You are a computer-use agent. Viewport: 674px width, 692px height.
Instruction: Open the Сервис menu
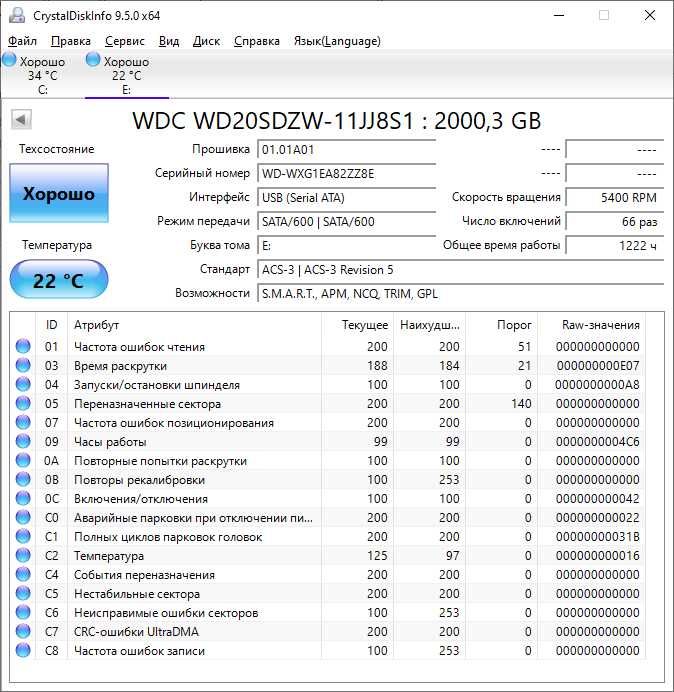click(124, 41)
